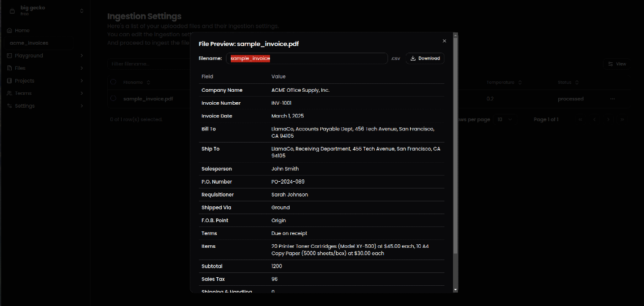Click the Origin F.O.B. Point value

(x=279, y=220)
